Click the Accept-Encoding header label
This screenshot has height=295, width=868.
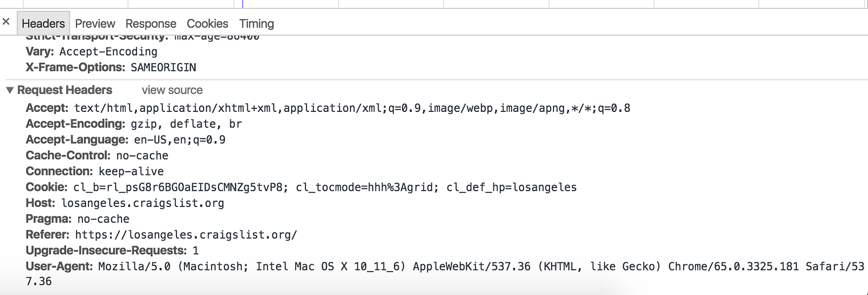tap(75, 124)
